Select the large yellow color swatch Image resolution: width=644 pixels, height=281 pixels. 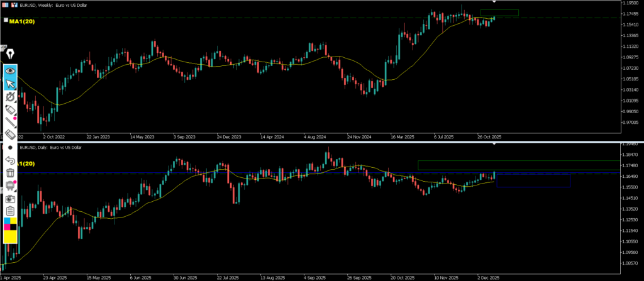pyautogui.click(x=10, y=237)
